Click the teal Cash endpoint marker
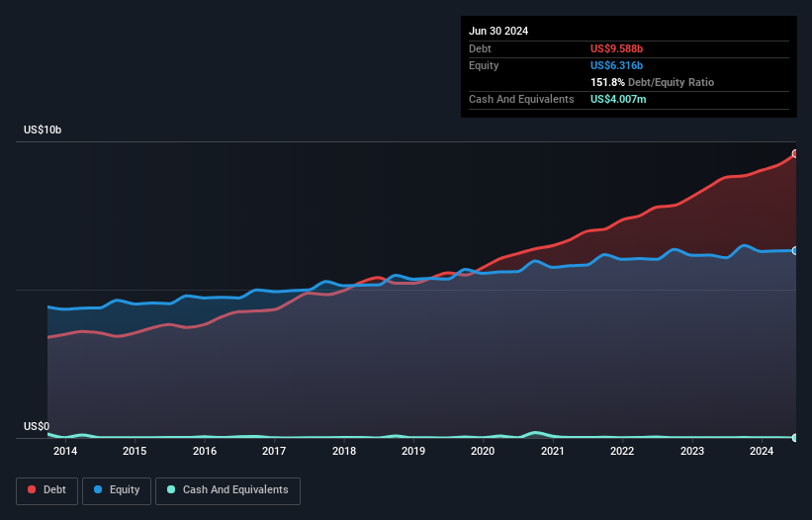This screenshot has width=812, height=520. coord(795,438)
